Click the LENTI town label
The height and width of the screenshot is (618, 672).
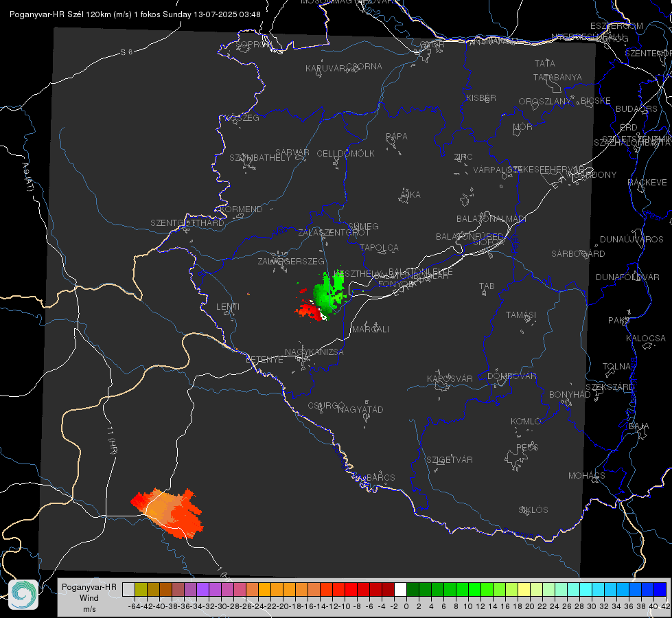pos(228,307)
